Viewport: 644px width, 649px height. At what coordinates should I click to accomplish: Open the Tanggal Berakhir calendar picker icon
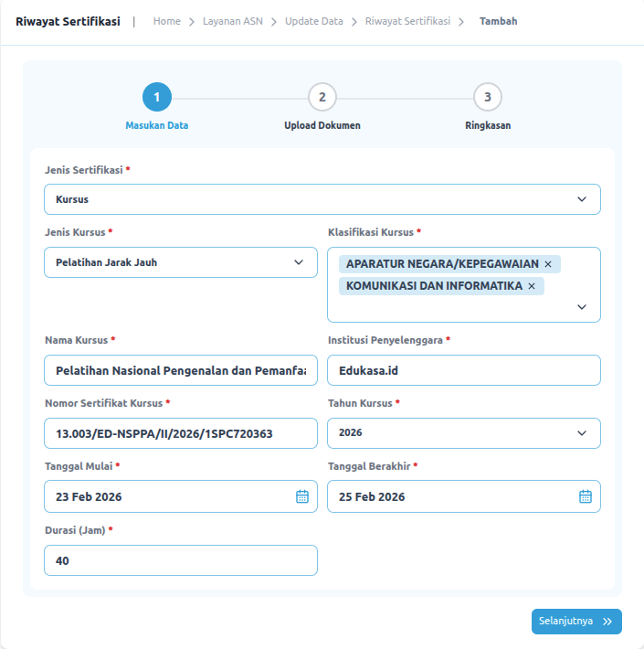(586, 496)
